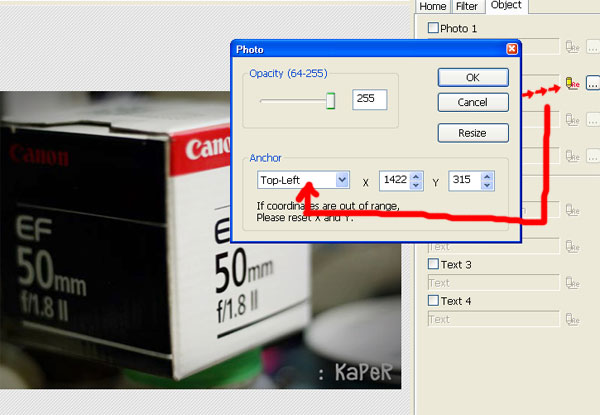Decrease the Anchor X value with down arrow
The width and height of the screenshot is (600, 415).
click(416, 186)
